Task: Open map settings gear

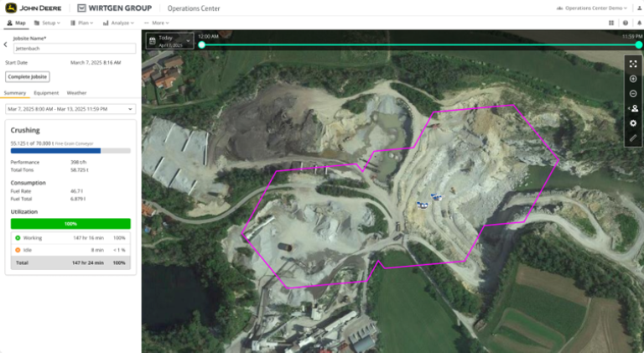Action: 633,123
